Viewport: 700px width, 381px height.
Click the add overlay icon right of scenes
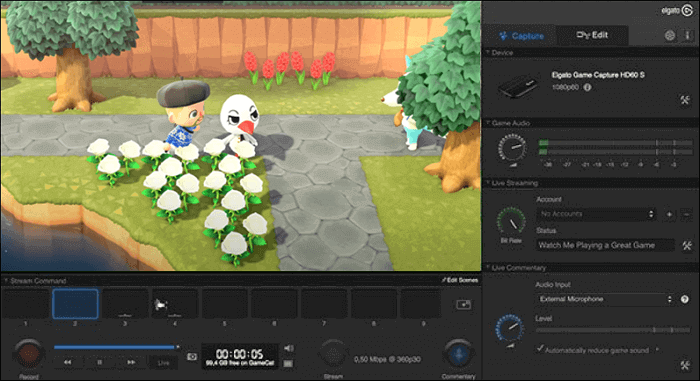(463, 305)
